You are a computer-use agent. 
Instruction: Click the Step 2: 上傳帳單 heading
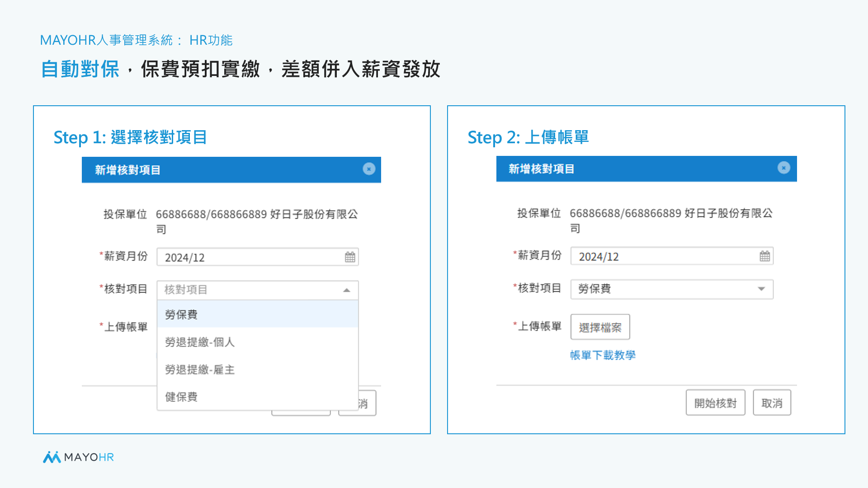click(528, 137)
